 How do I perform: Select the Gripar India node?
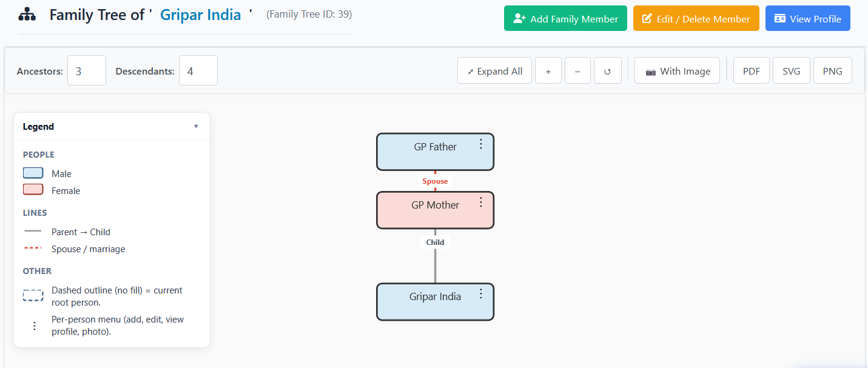point(435,302)
